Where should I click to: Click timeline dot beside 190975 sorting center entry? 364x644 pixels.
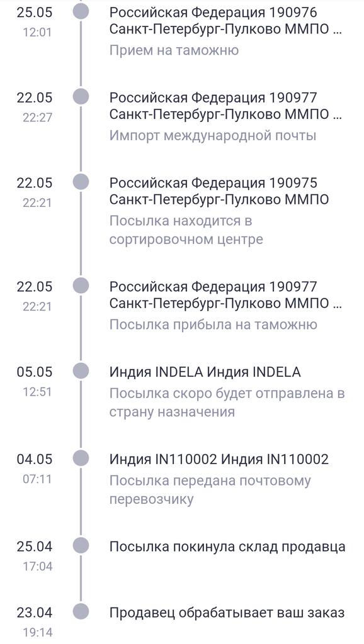81,182
